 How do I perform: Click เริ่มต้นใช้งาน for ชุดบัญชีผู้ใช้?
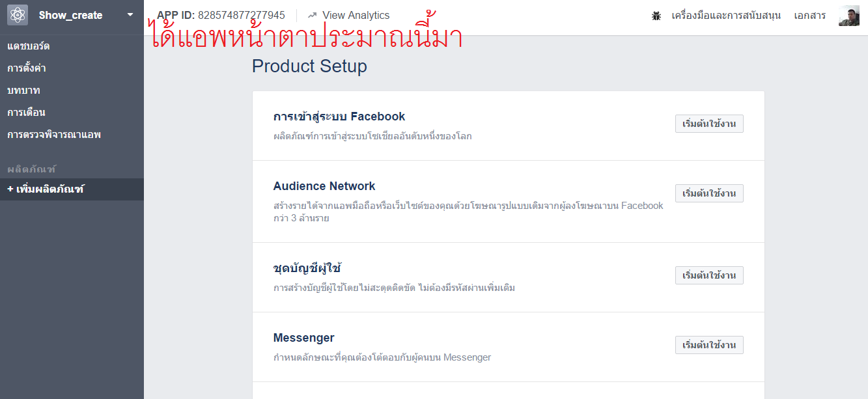[709, 275]
